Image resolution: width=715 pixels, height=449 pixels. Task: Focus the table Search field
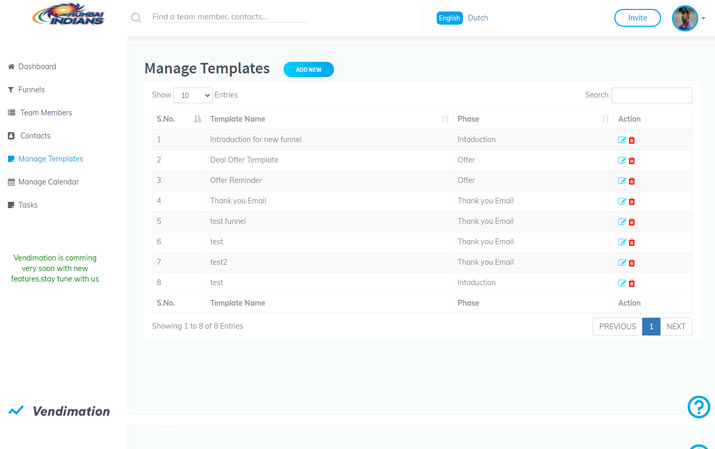click(652, 95)
